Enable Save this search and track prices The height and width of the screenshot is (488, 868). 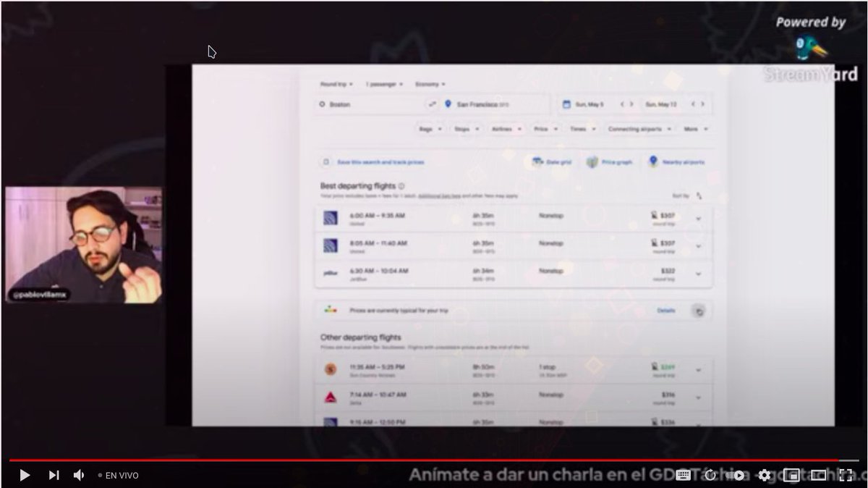pyautogui.click(x=326, y=161)
